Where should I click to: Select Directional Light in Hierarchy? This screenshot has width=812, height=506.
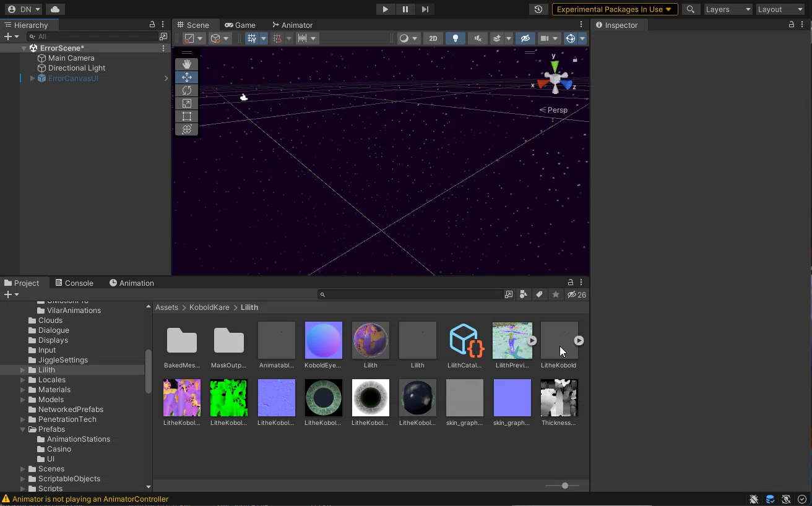pyautogui.click(x=77, y=68)
